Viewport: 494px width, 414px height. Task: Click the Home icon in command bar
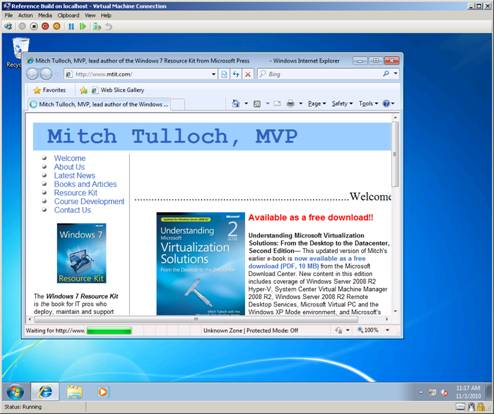[236, 104]
